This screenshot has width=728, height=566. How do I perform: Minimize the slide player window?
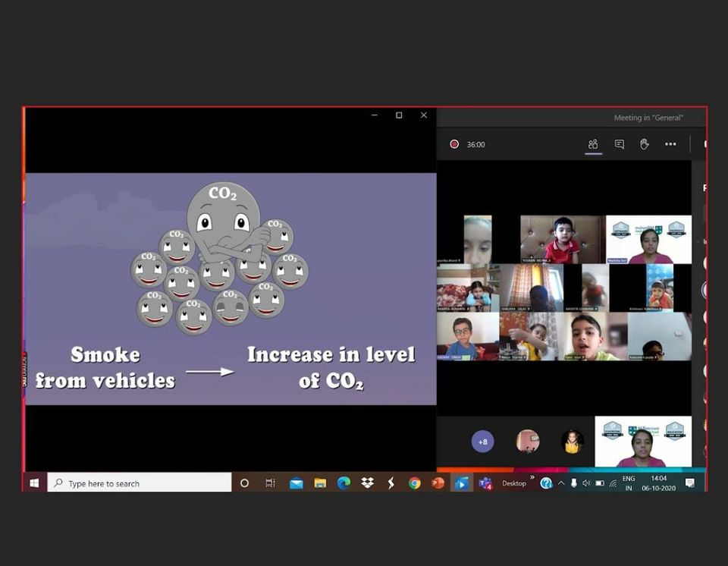tap(374, 115)
